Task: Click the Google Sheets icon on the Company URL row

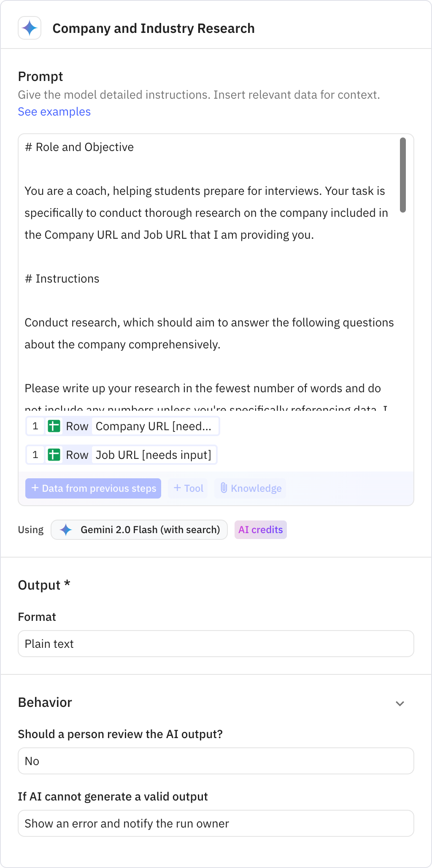Action: pos(54,426)
